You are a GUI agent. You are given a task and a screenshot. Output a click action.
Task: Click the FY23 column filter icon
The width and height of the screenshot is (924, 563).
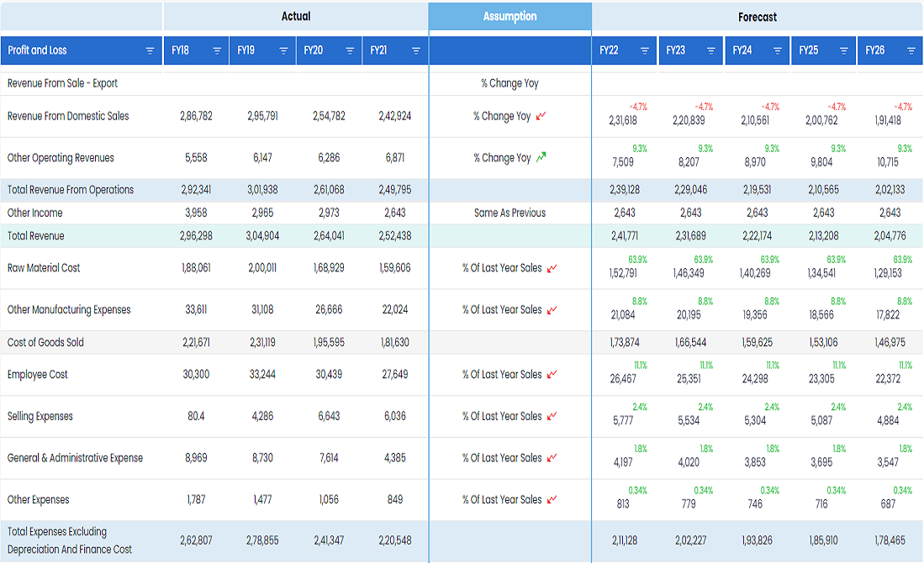(711, 51)
